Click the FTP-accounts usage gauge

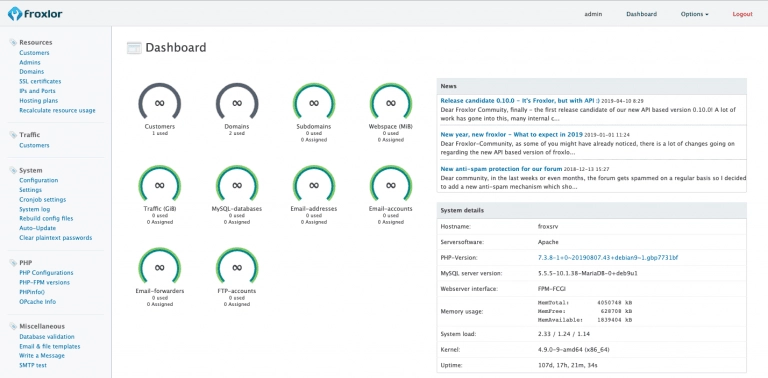click(237, 267)
